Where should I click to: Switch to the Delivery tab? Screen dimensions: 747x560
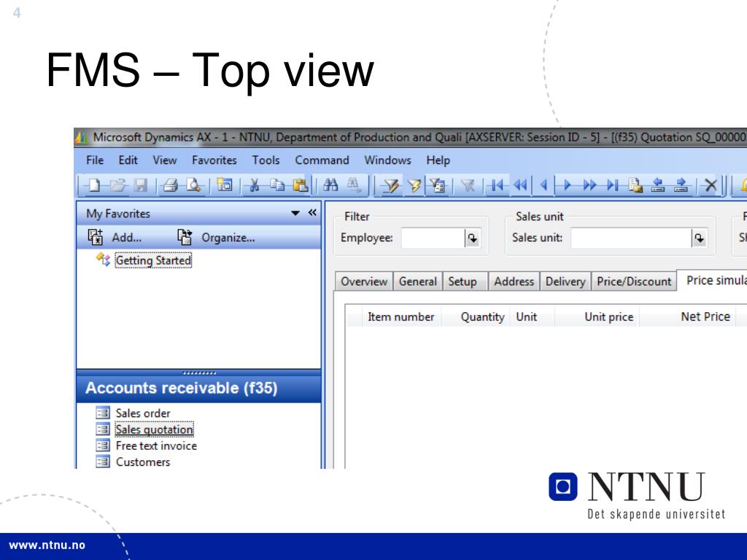pyautogui.click(x=565, y=281)
